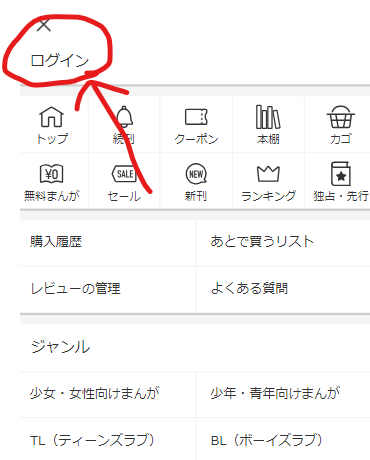Viewport: 370px width, 460px height.
Task: Open the ランキング crown icon
Action: pyautogui.click(x=268, y=173)
